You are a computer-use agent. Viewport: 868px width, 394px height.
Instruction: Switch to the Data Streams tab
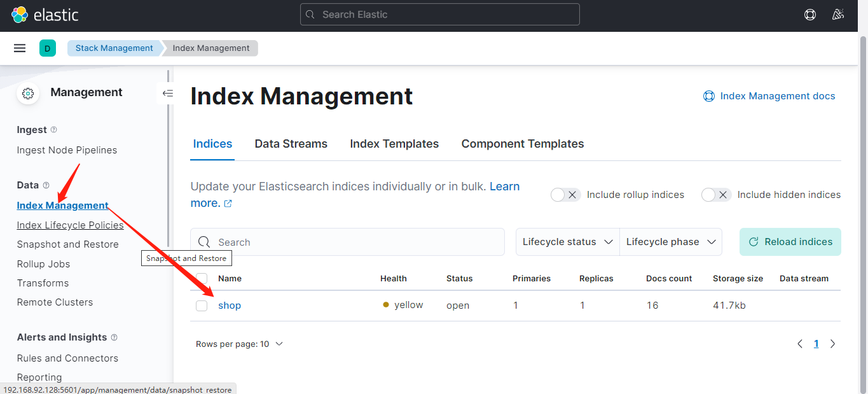point(291,144)
